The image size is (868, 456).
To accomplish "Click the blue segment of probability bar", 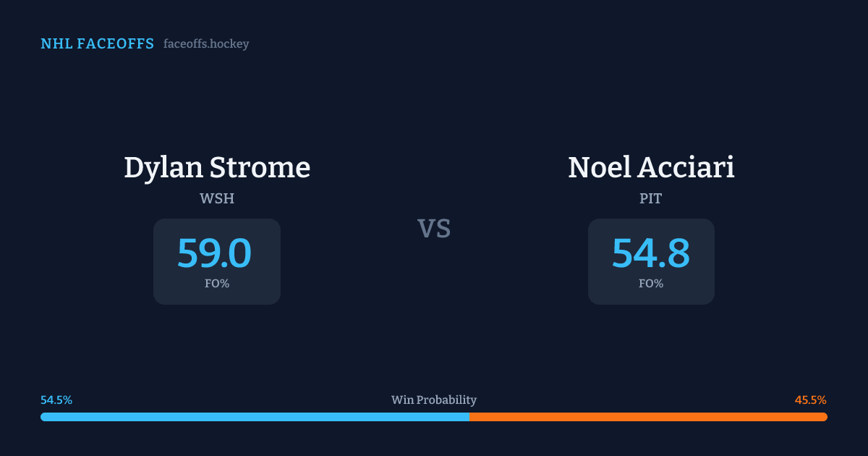I will 253,417.
